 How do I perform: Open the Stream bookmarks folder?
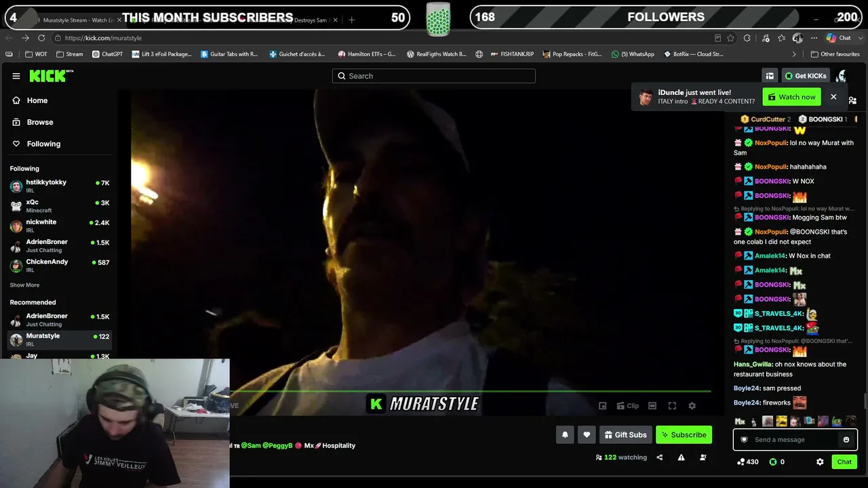70,54
